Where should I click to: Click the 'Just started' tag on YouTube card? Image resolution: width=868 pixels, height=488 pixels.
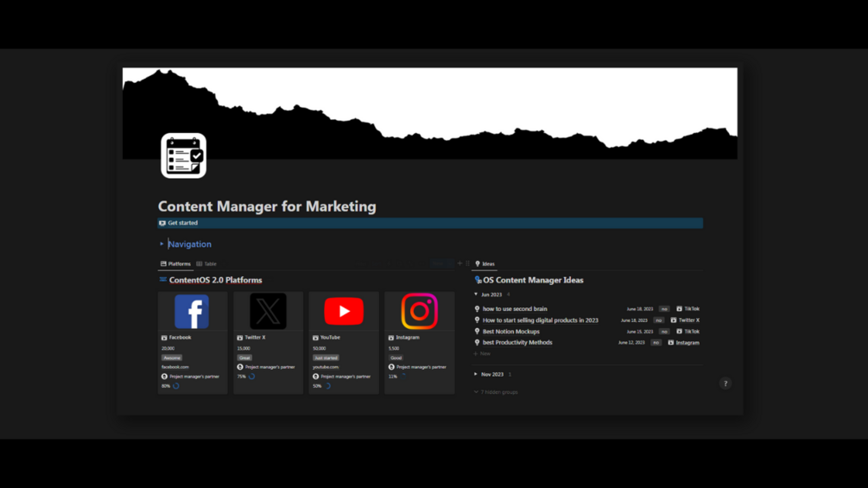tap(326, 358)
